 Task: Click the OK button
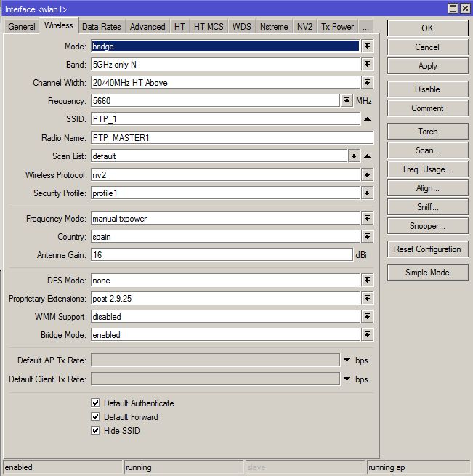[x=427, y=28]
